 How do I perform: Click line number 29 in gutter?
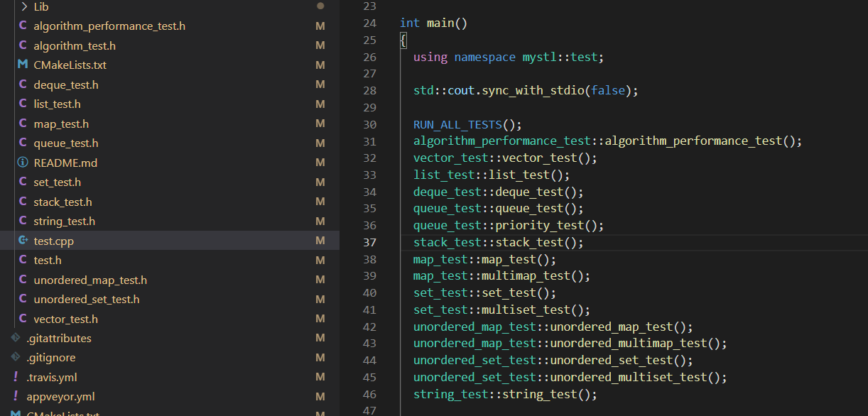tap(369, 108)
